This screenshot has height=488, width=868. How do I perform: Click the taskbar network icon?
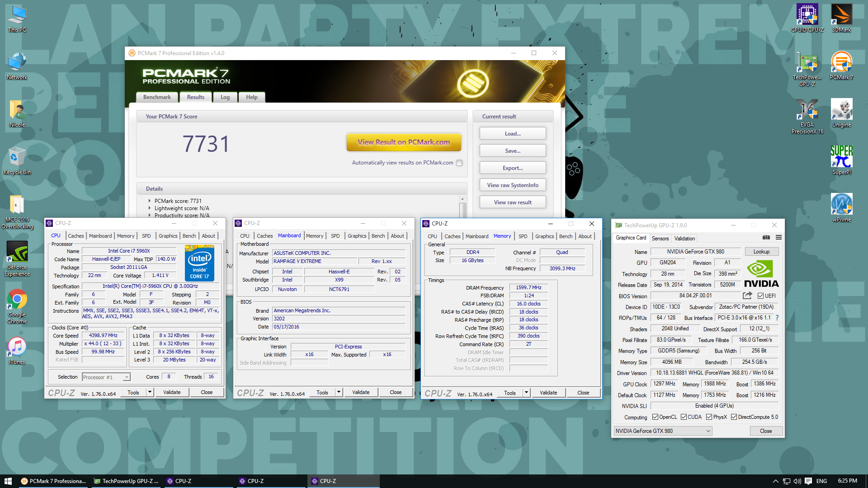pyautogui.click(x=787, y=481)
